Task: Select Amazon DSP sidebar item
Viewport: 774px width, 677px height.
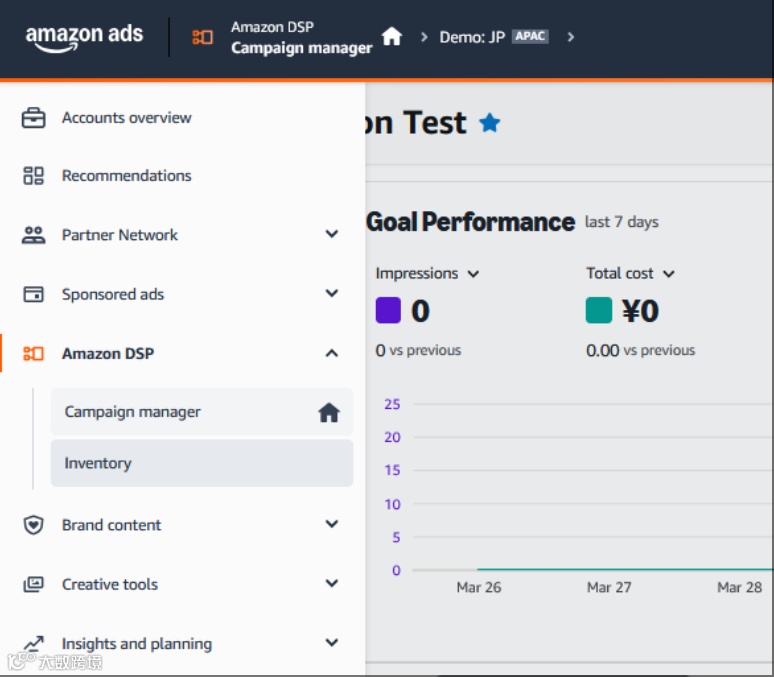Action: pos(108,354)
